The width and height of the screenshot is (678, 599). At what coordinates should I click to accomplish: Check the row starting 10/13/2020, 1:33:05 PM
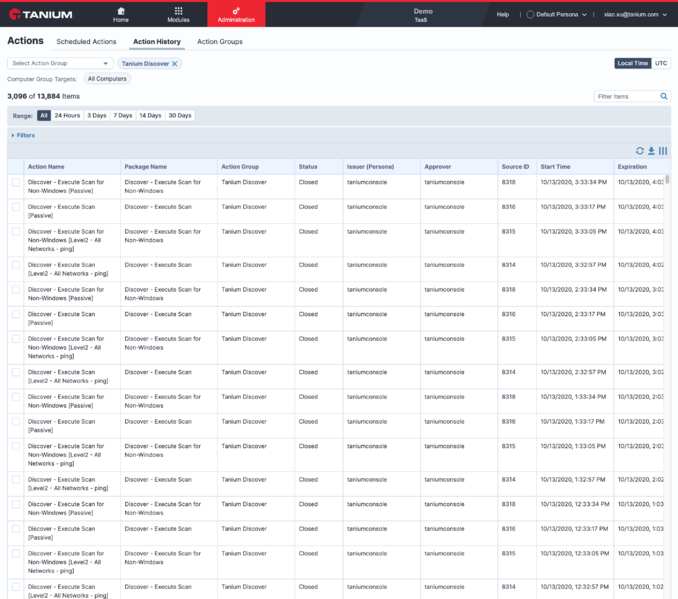tap(16, 446)
